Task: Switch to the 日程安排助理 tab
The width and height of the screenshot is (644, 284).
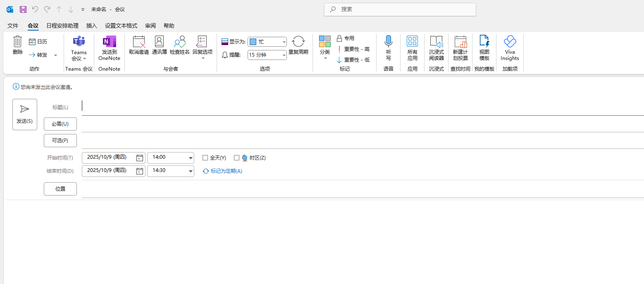Action: pos(62,26)
